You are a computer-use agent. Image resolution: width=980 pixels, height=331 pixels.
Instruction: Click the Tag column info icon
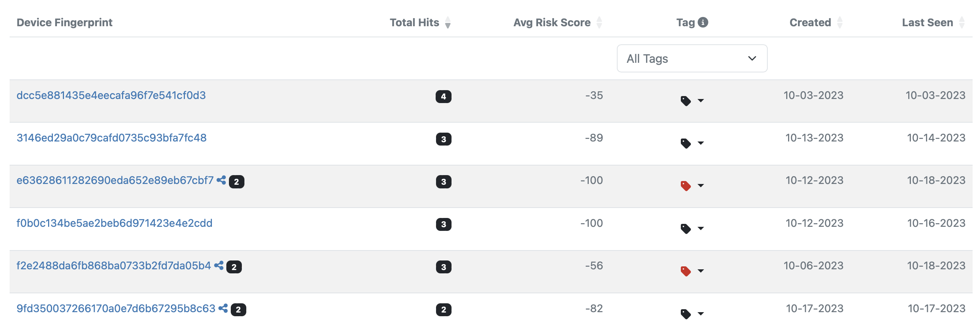click(x=703, y=23)
